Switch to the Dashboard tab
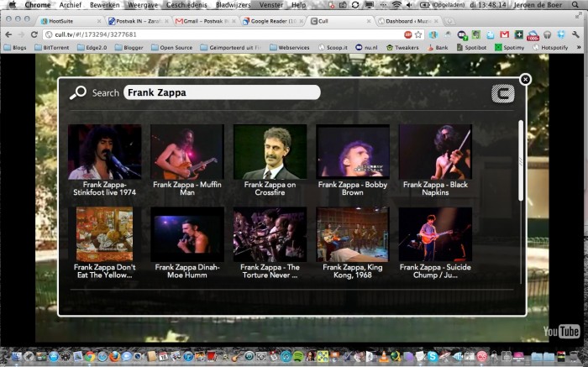Image resolution: width=588 pixels, height=367 pixels. (x=408, y=21)
